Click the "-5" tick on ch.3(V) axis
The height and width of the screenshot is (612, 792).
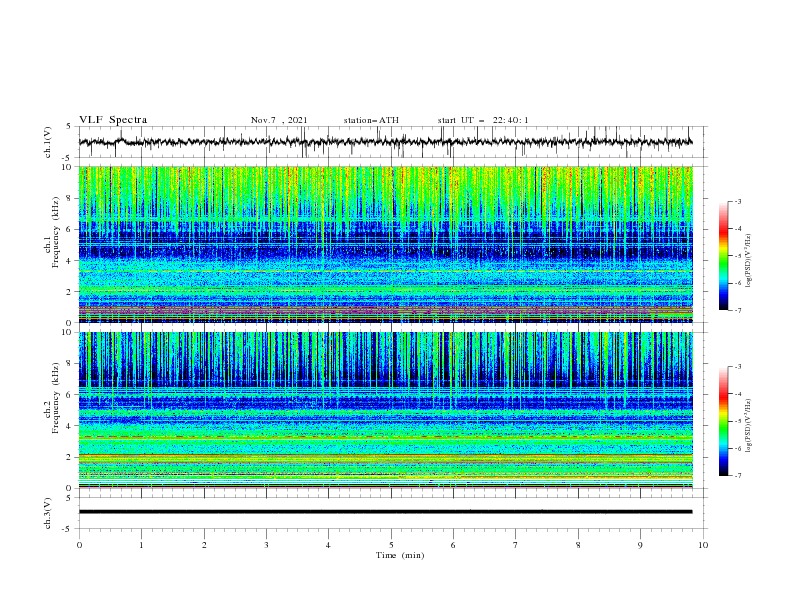68,529
